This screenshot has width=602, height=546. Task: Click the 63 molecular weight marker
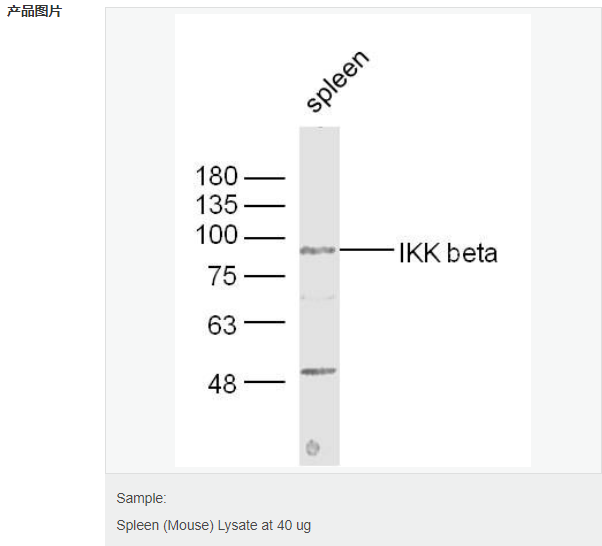pyautogui.click(x=222, y=325)
